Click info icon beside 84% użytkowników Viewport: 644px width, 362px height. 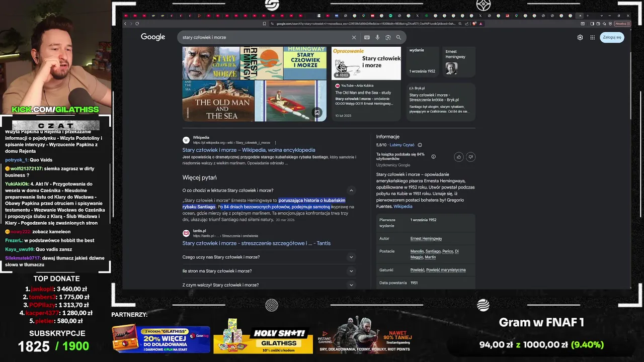[433, 156]
